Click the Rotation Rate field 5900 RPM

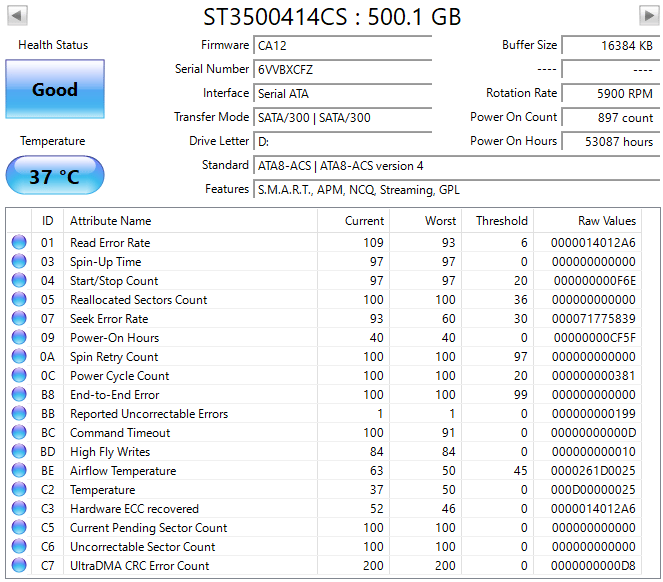(611, 93)
